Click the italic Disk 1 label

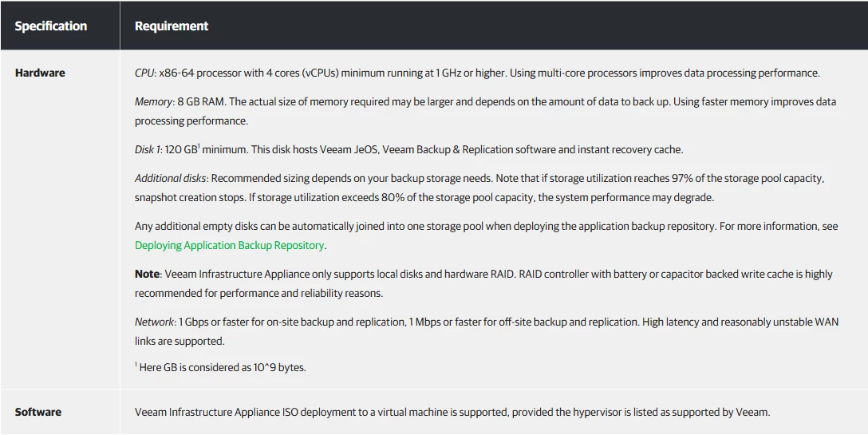[x=148, y=149]
